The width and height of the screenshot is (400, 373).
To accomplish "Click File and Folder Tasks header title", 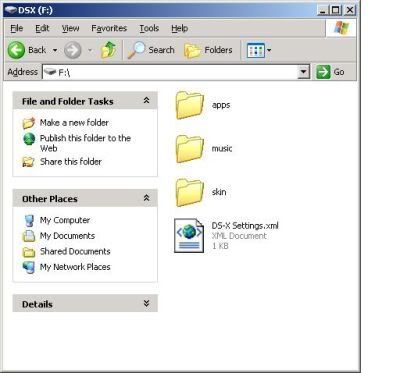I will point(68,101).
